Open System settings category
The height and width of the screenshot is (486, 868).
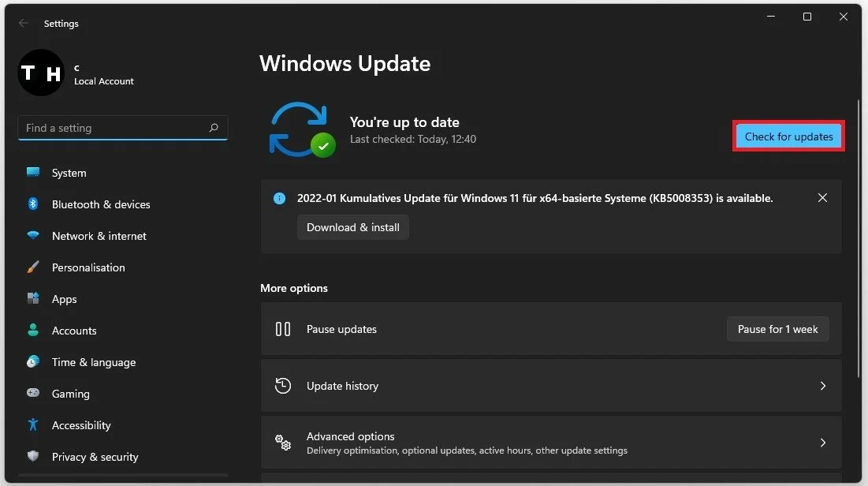123,173
